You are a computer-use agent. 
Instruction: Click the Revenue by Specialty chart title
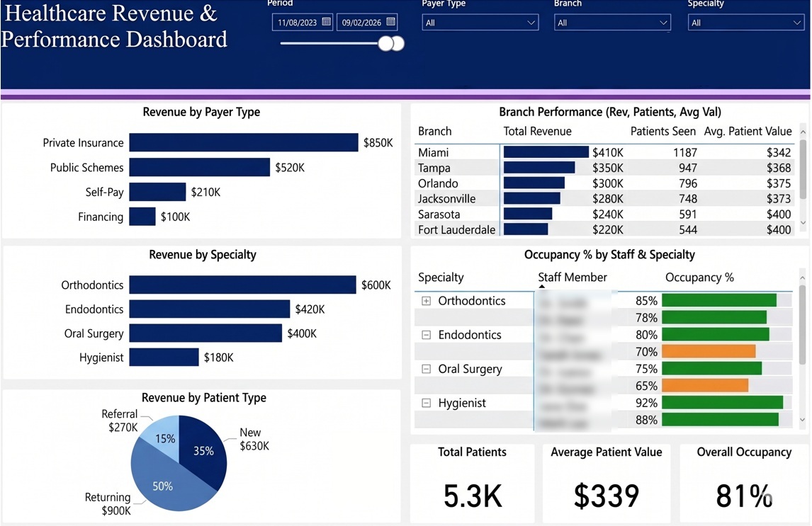click(203, 255)
